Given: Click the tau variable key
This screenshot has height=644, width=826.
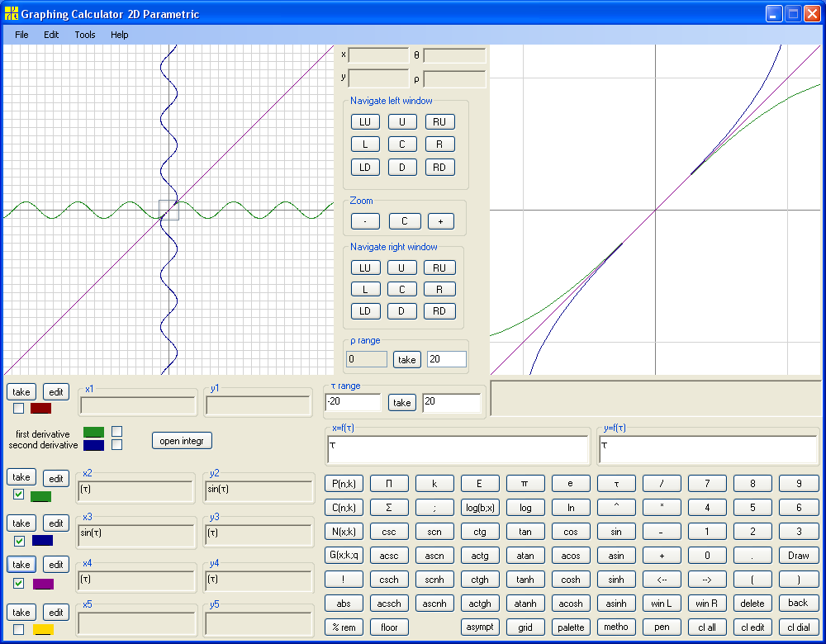Looking at the screenshot, I should [616, 483].
